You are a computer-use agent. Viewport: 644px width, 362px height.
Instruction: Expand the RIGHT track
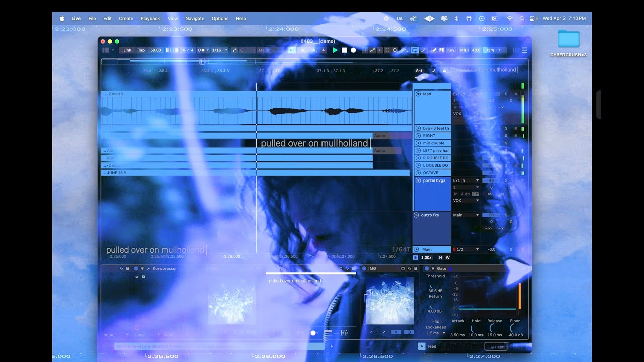(x=418, y=136)
